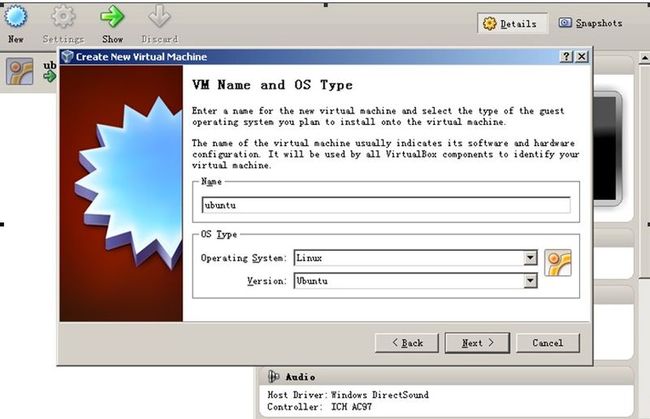Close the Create New Virtual Machine dialog
The height and width of the screenshot is (419, 650).
tap(582, 56)
